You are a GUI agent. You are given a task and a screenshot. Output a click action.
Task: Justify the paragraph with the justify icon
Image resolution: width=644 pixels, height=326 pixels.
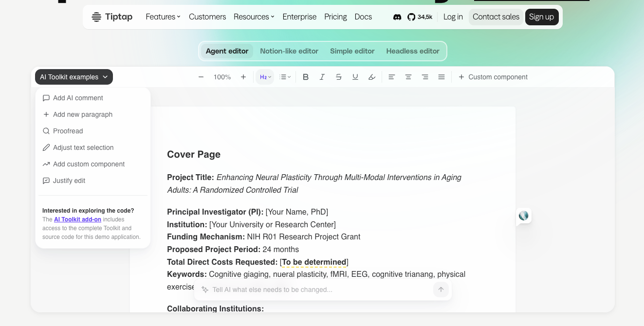(x=442, y=76)
